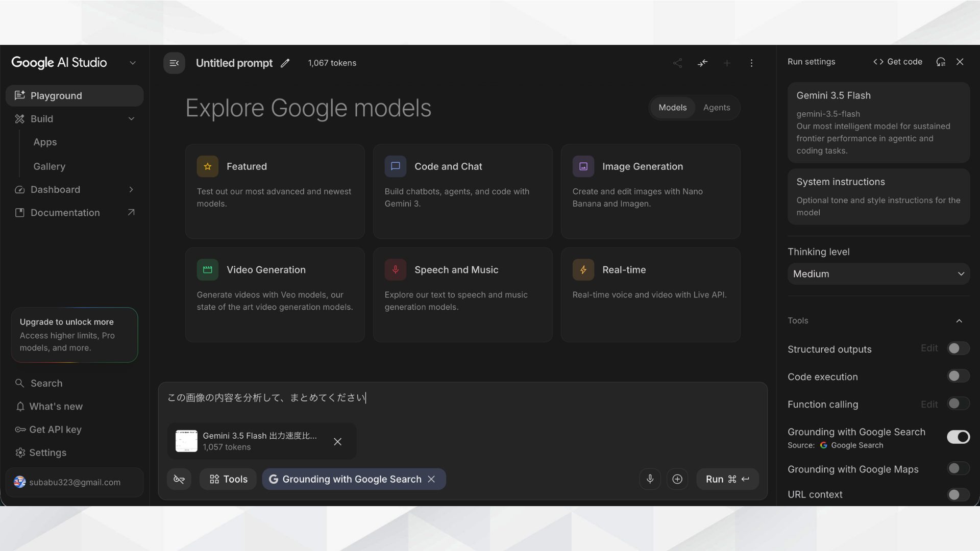Open the three-dot more options menu
The image size is (980, 551).
(751, 63)
